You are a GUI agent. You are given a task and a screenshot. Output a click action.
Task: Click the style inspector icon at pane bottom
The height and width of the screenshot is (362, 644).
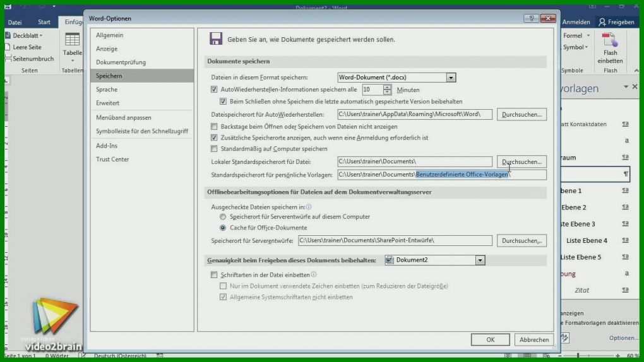pos(565,338)
